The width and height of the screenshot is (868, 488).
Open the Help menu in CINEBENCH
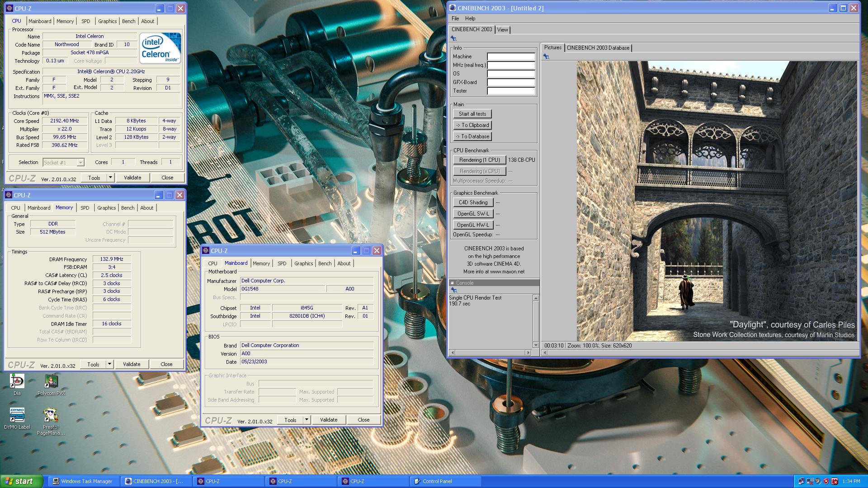470,19
